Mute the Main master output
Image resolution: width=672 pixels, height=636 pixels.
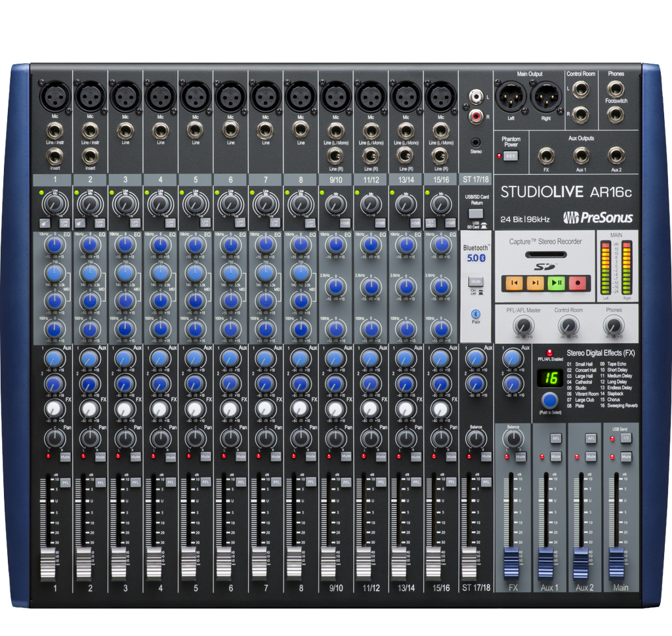[x=625, y=457]
